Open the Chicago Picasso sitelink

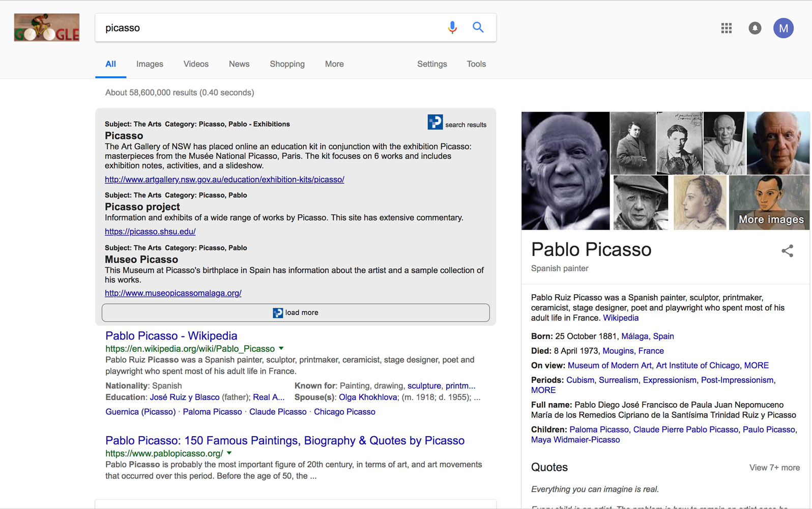click(x=344, y=412)
